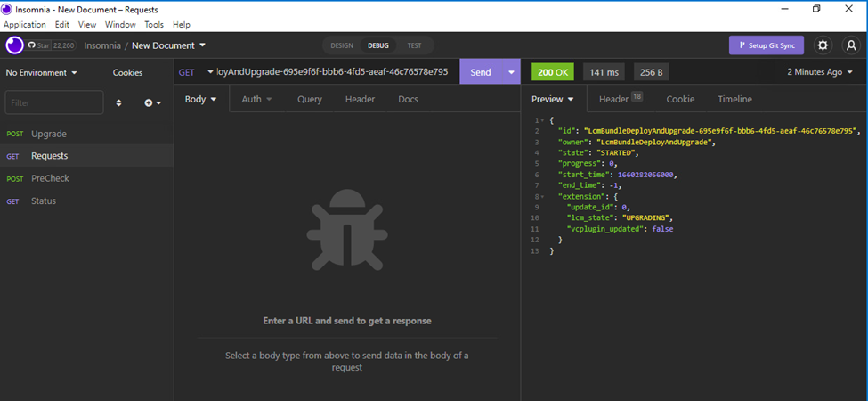Viewport: 868px width, 401px height.
Task: Click the Send button
Action: click(481, 72)
